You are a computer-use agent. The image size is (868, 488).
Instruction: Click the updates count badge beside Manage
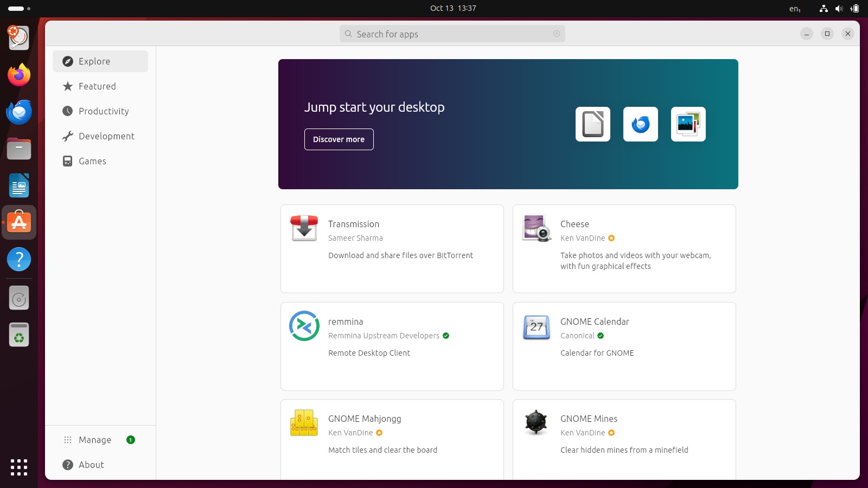point(131,440)
